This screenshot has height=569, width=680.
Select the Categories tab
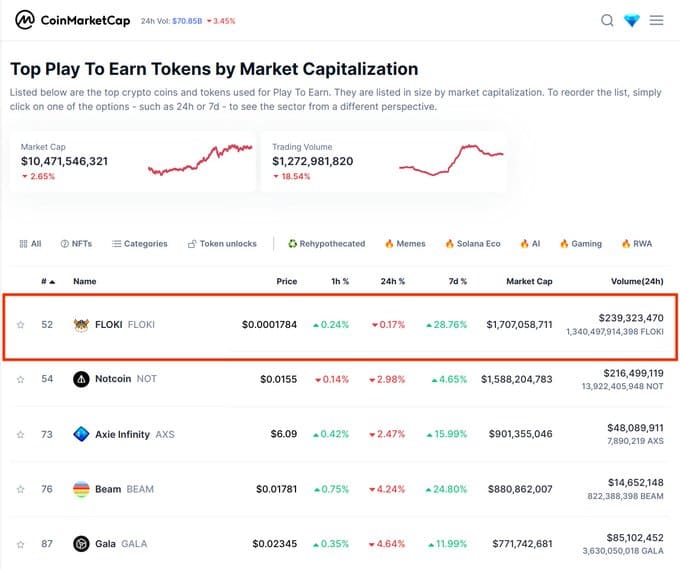[140, 244]
